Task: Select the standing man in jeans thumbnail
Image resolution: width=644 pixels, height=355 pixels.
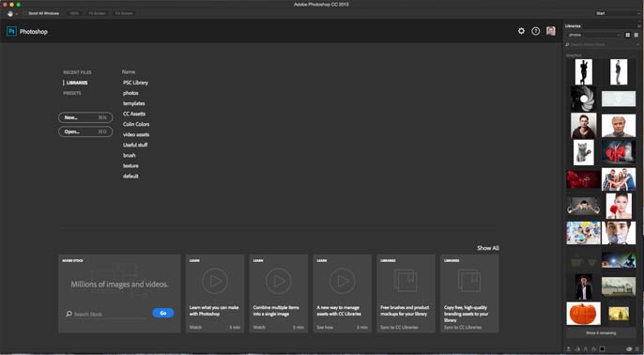Action: click(x=619, y=72)
